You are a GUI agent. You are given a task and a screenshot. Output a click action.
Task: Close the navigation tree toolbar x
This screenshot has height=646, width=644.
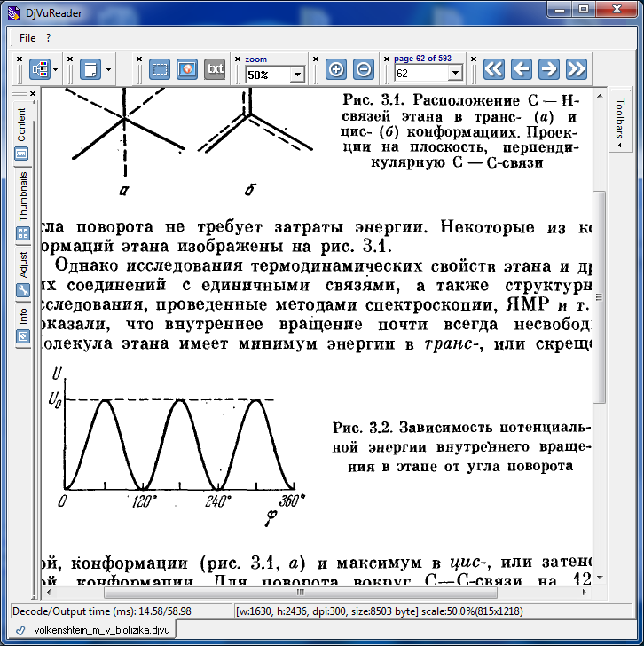point(20,59)
